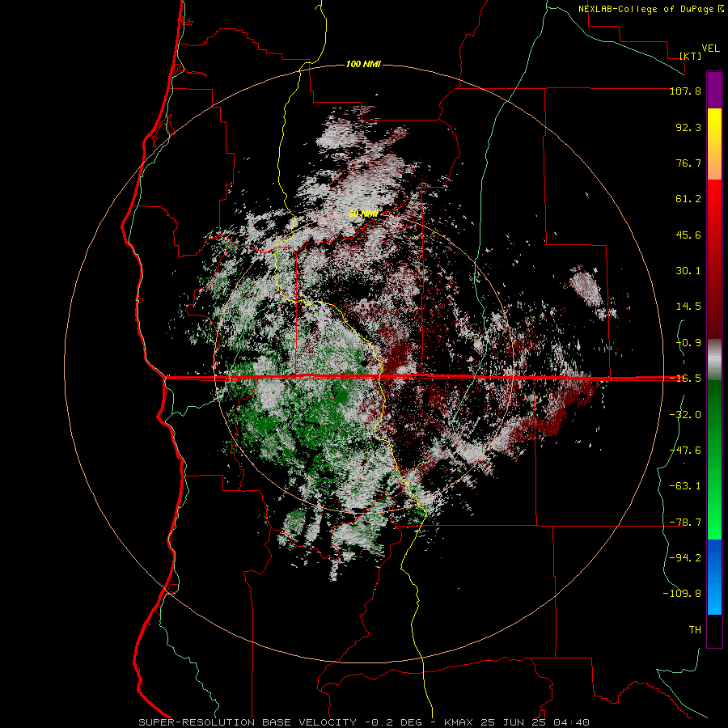Image resolution: width=728 pixels, height=728 pixels.
Task: Click the 50 NMI range ring label
Action: click(363, 214)
